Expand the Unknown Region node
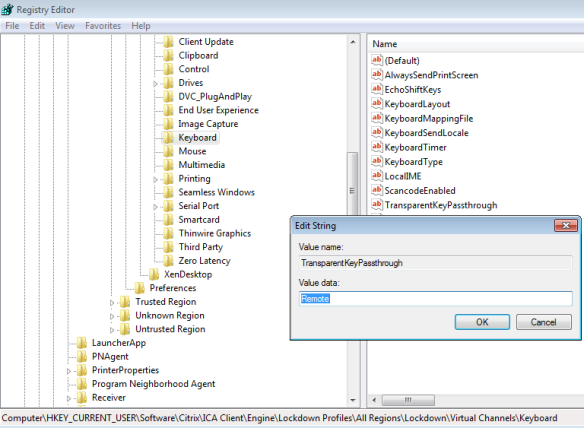The width and height of the screenshot is (584, 428). (112, 316)
